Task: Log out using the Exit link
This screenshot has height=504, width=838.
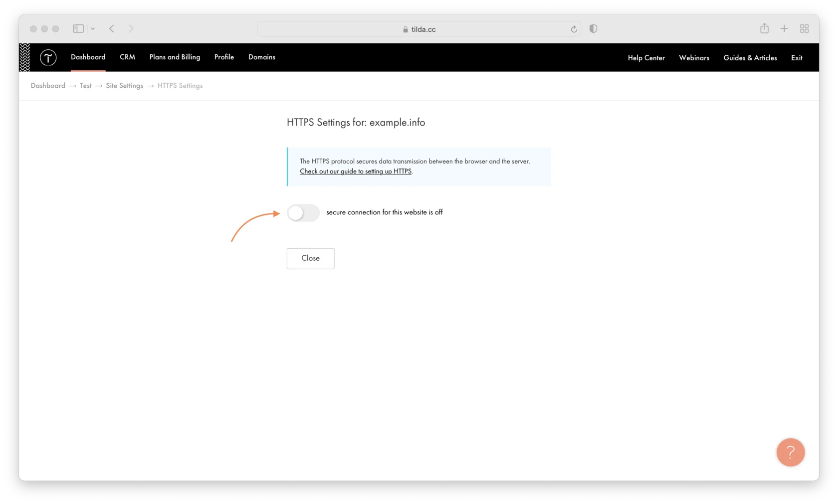Action: pos(797,58)
